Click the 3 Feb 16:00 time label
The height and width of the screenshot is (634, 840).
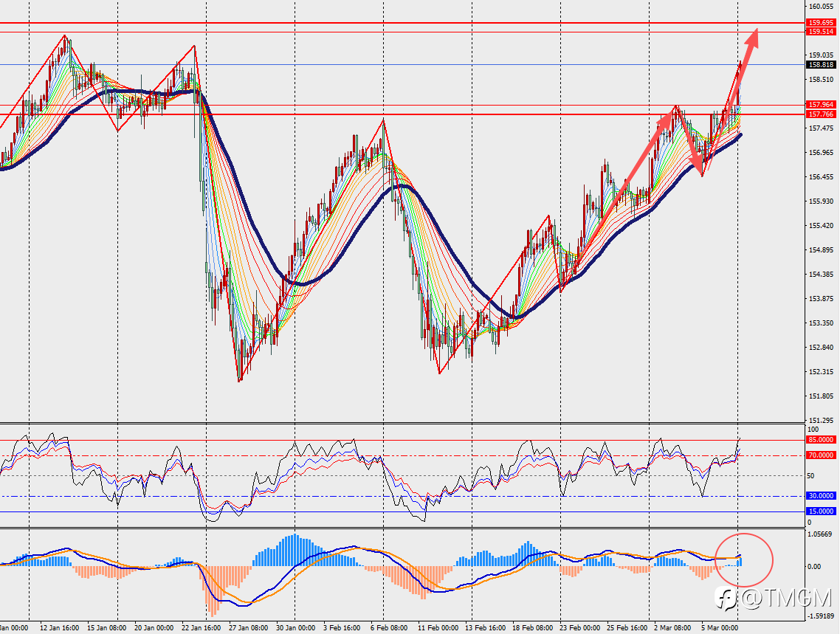[x=342, y=627]
